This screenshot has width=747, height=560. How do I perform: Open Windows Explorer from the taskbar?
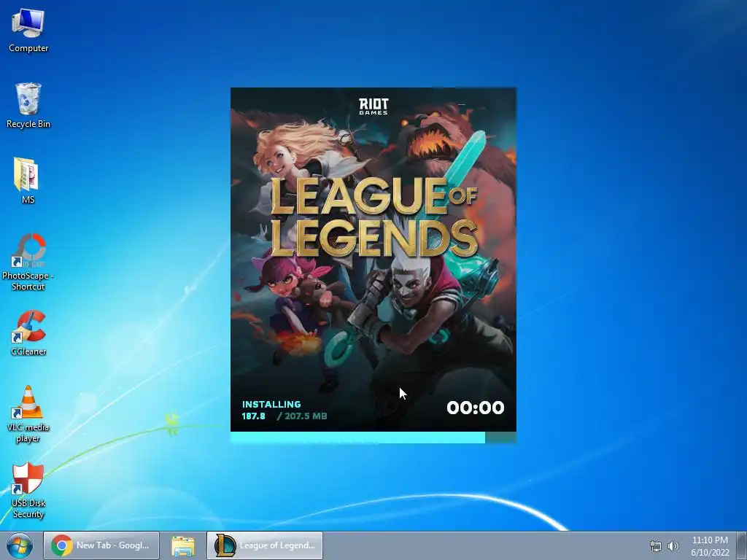pyautogui.click(x=183, y=545)
